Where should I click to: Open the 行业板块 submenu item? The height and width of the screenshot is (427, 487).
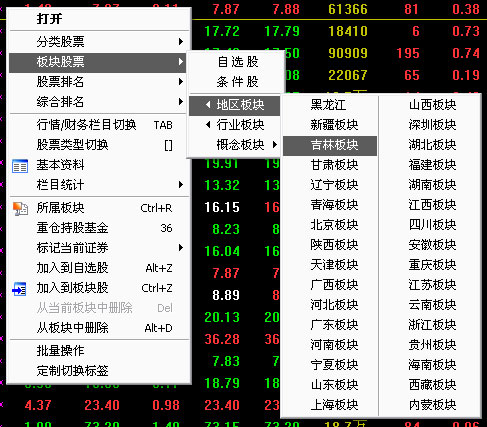coord(235,125)
